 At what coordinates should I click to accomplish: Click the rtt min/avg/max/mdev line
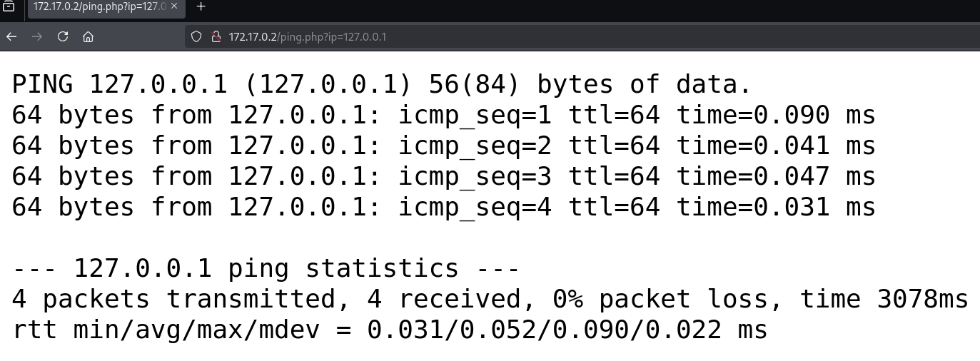click(x=390, y=330)
